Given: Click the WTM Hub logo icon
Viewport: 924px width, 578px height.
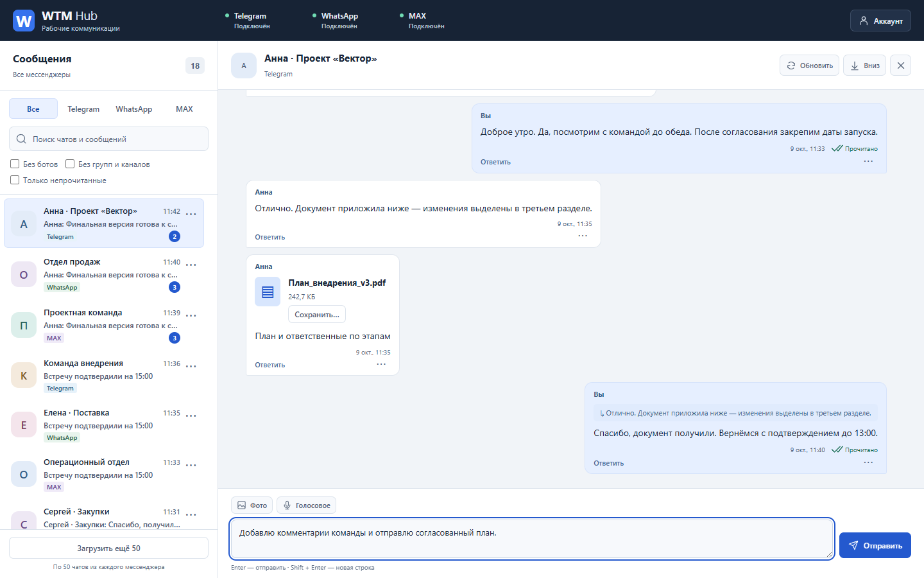Looking at the screenshot, I should (x=24, y=21).
